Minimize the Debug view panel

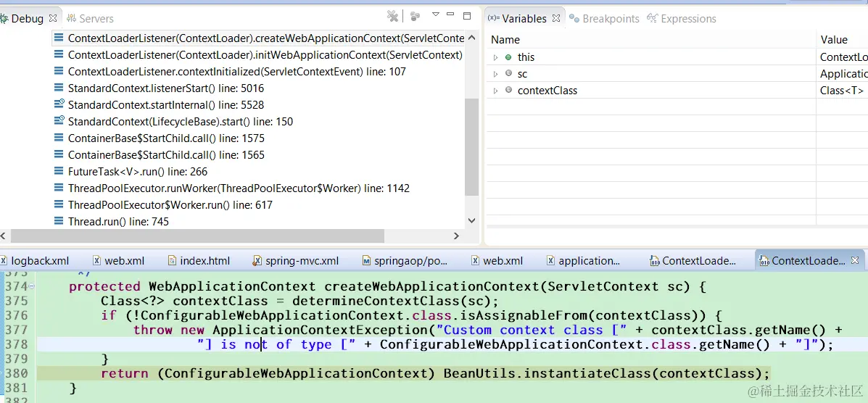(450, 15)
